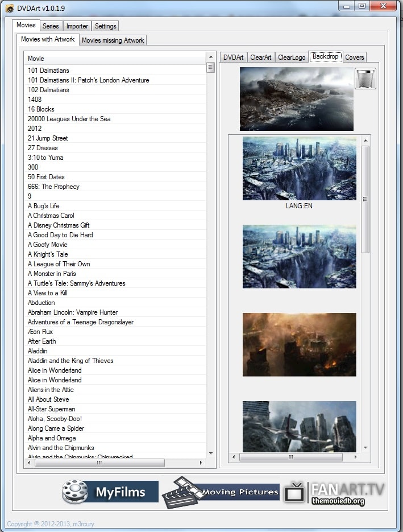Viewport: 403px width, 532px height.
Task: Select the burning city backdrop thumbnail
Action: [299, 344]
